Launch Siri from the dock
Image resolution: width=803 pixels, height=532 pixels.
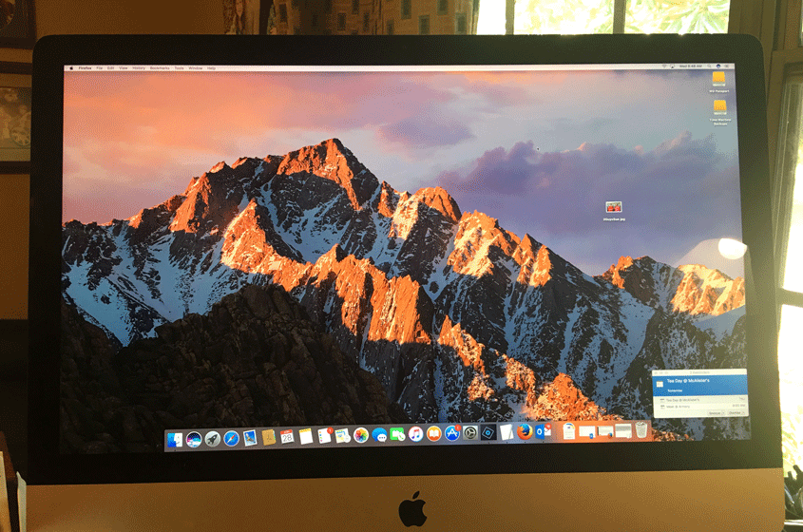(194, 439)
